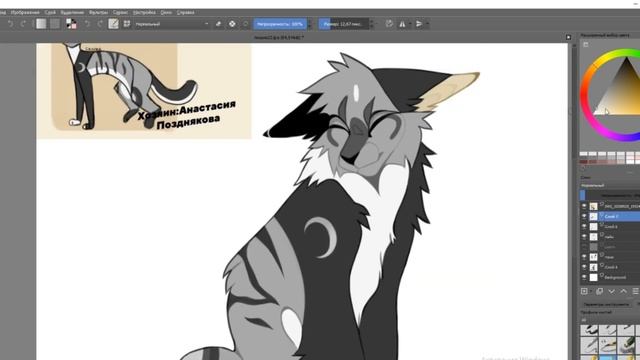
Task: Toggle horizontal mirror tool icon
Action: point(402,24)
